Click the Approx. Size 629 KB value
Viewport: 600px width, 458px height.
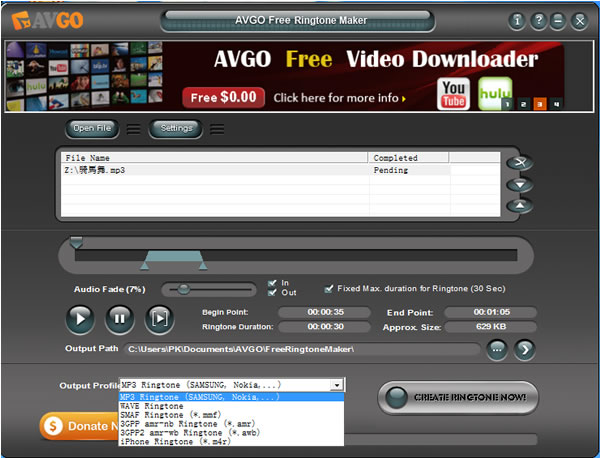pos(491,327)
